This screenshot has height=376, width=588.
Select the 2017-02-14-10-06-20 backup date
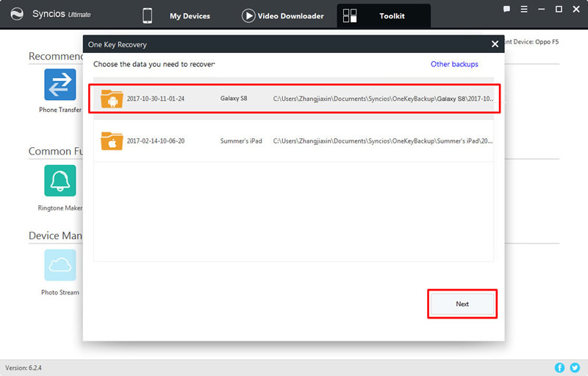coord(156,141)
